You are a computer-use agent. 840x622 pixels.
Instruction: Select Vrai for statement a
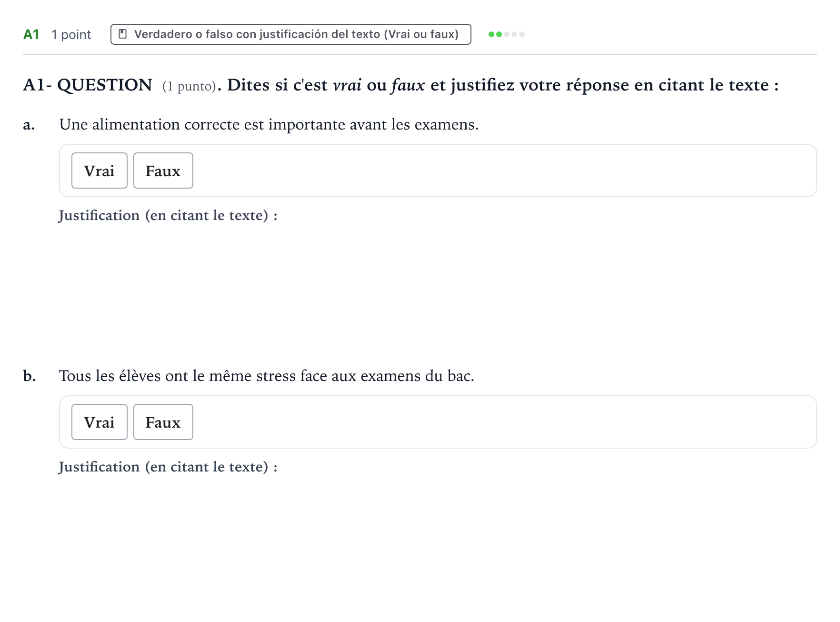click(x=100, y=171)
